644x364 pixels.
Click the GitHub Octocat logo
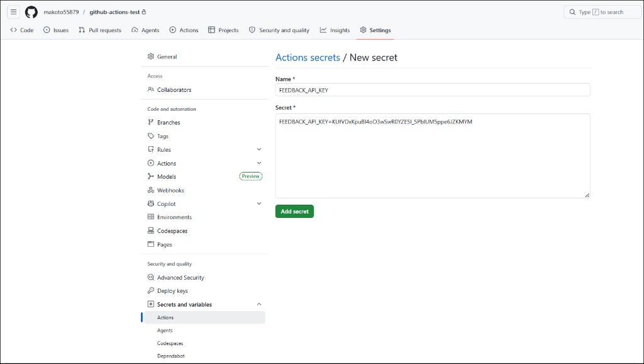(31, 12)
